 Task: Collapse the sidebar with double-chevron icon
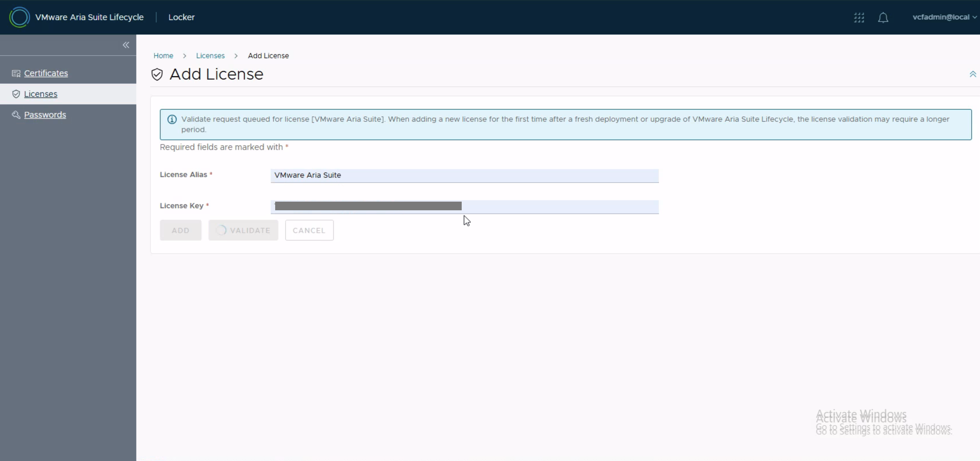click(x=126, y=45)
